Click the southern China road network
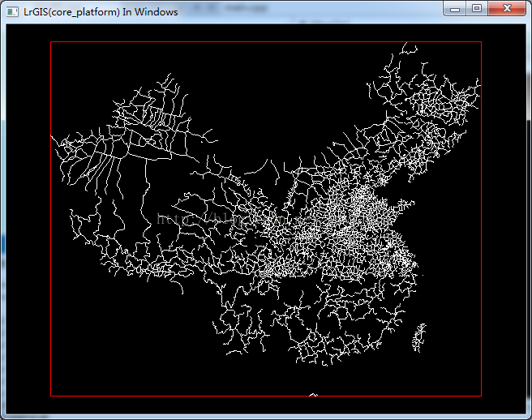 (324, 324)
